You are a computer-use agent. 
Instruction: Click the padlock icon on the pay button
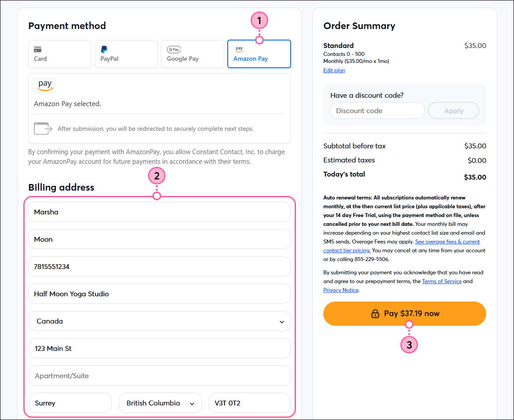coord(375,313)
